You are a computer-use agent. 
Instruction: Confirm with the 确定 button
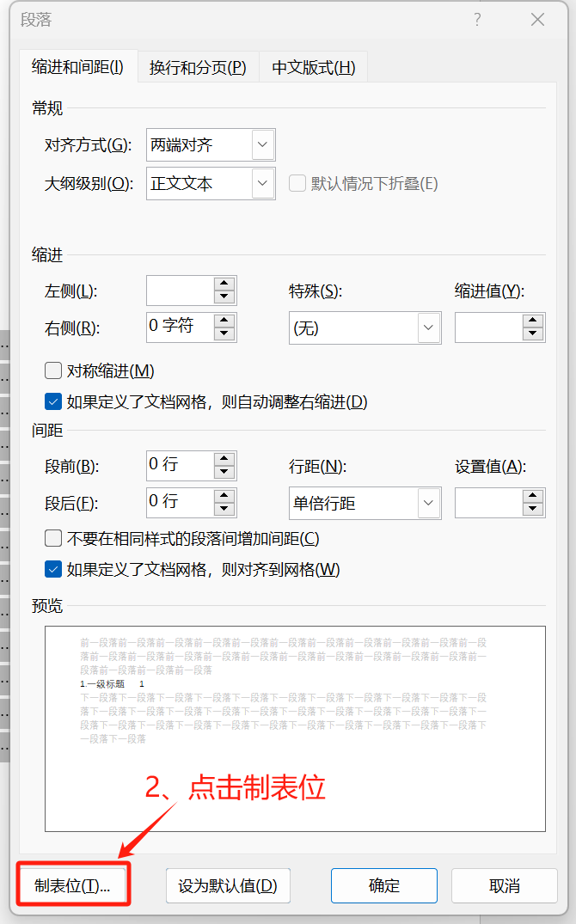[x=384, y=885]
